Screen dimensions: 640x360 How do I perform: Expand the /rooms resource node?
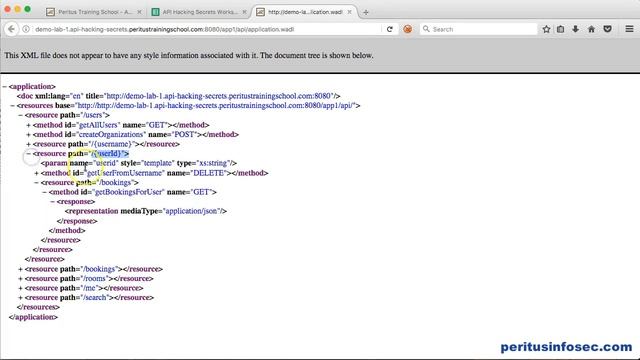[x=20, y=278]
